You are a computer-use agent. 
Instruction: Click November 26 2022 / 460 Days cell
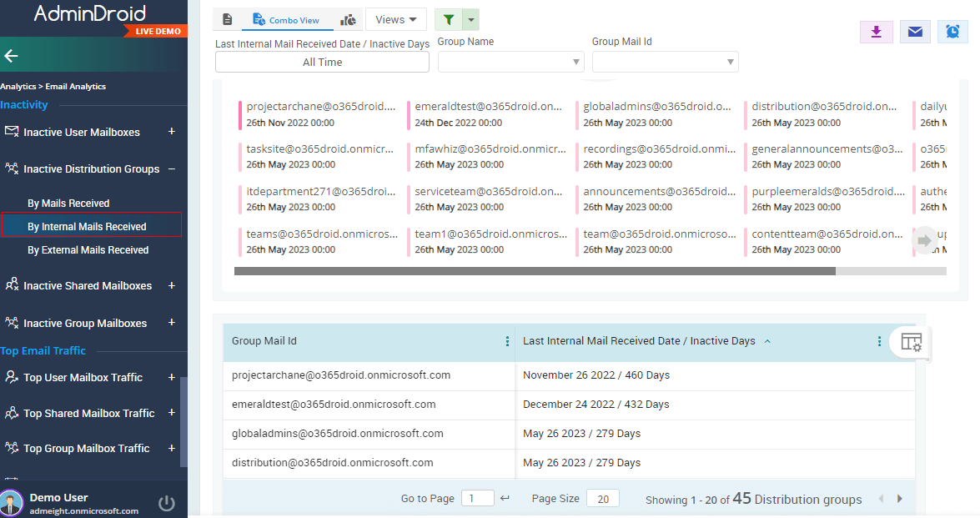pyautogui.click(x=596, y=375)
